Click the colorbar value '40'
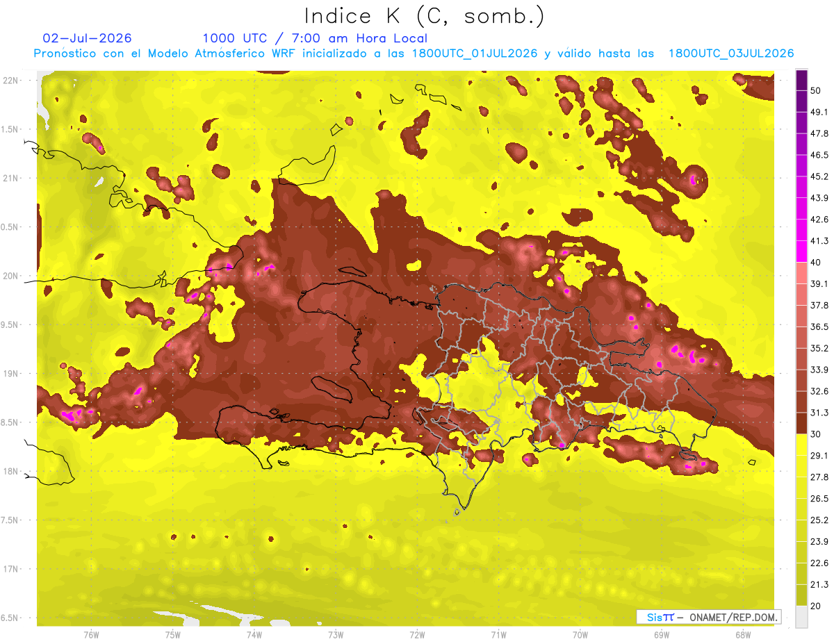834x644 pixels. click(x=816, y=262)
